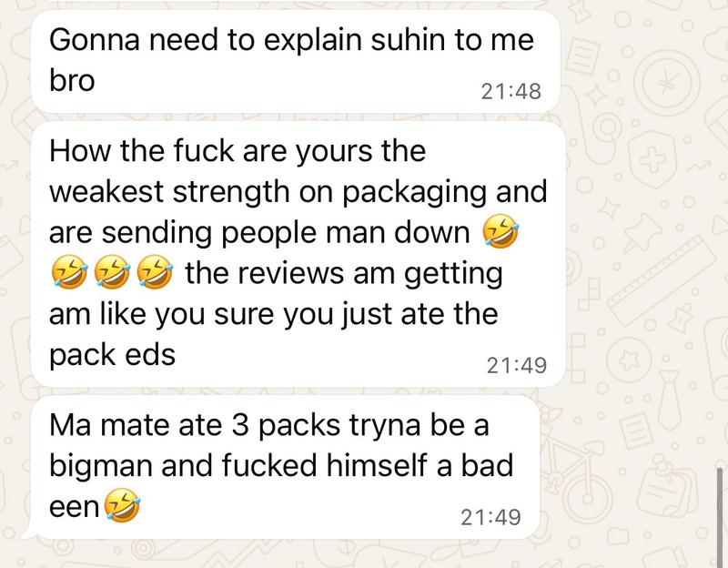Click the number "3" in the last message
This screenshot has height=568, width=728.
pyautogui.click(x=240, y=425)
